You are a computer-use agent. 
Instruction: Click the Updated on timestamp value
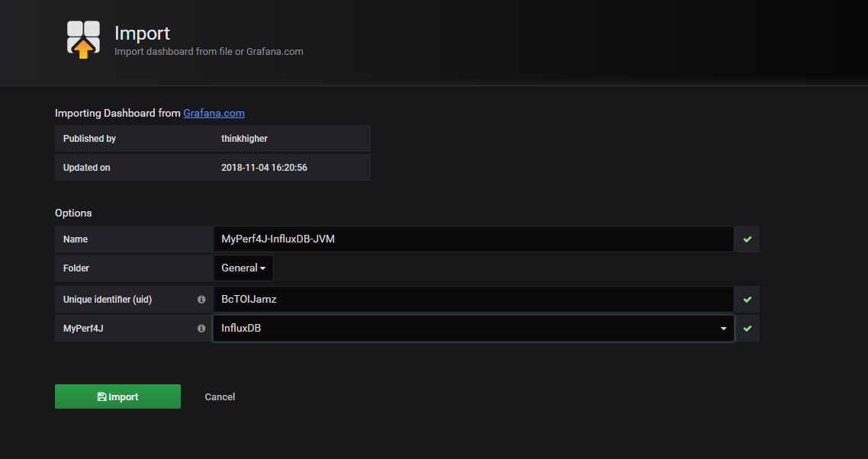point(264,168)
